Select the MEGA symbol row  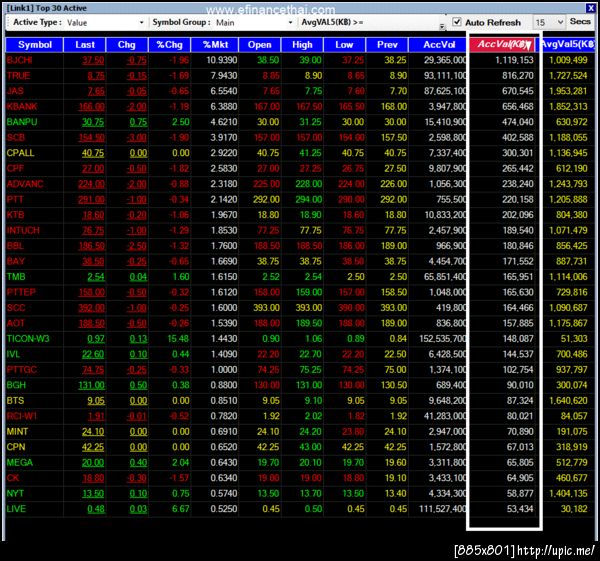(300, 463)
